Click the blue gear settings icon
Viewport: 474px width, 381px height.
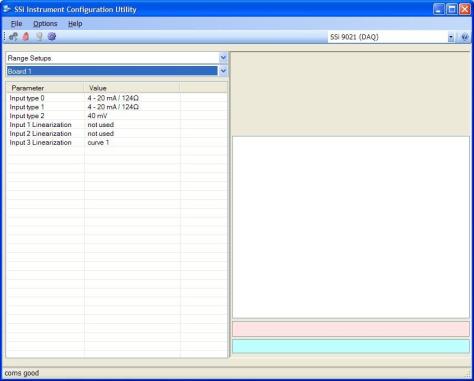pyautogui.click(x=52, y=37)
